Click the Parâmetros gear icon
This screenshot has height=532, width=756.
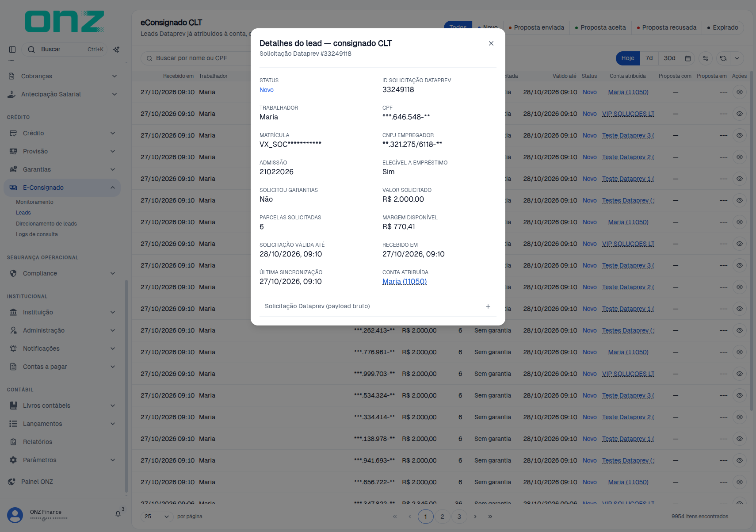(13, 460)
